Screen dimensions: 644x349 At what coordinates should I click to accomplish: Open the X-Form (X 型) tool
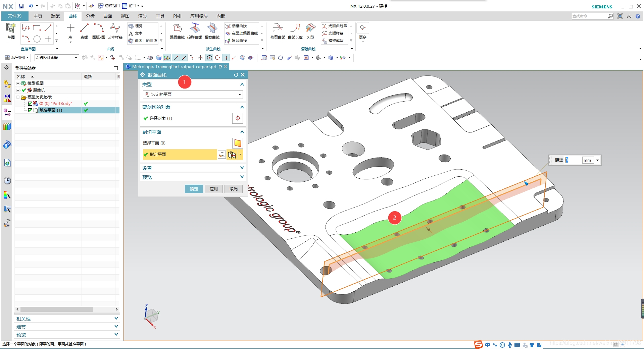pyautogui.click(x=311, y=31)
